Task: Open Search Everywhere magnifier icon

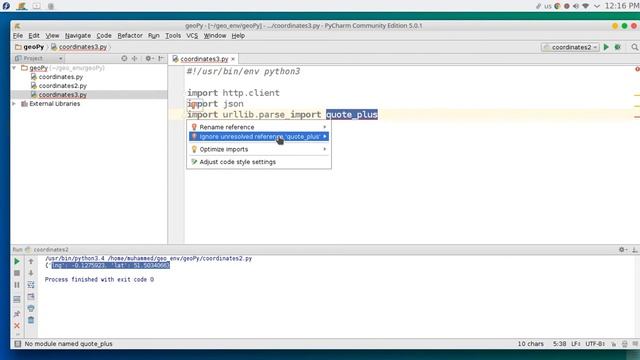Action: pos(635,47)
